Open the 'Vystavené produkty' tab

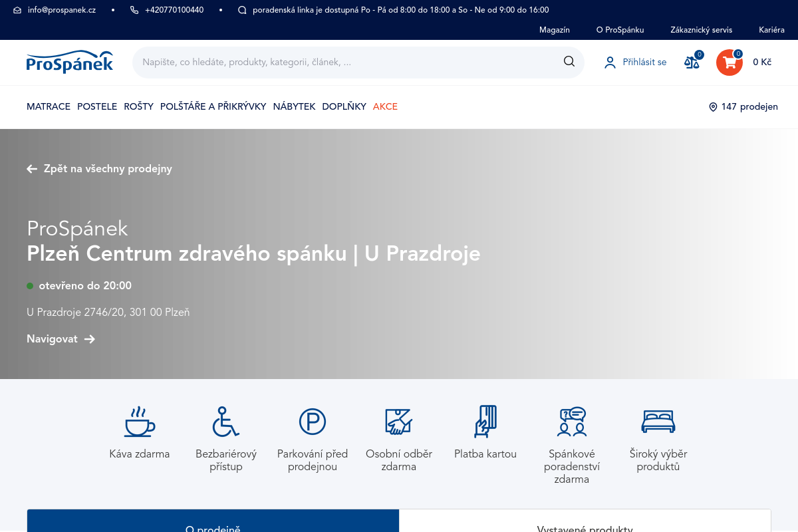[x=585, y=527]
